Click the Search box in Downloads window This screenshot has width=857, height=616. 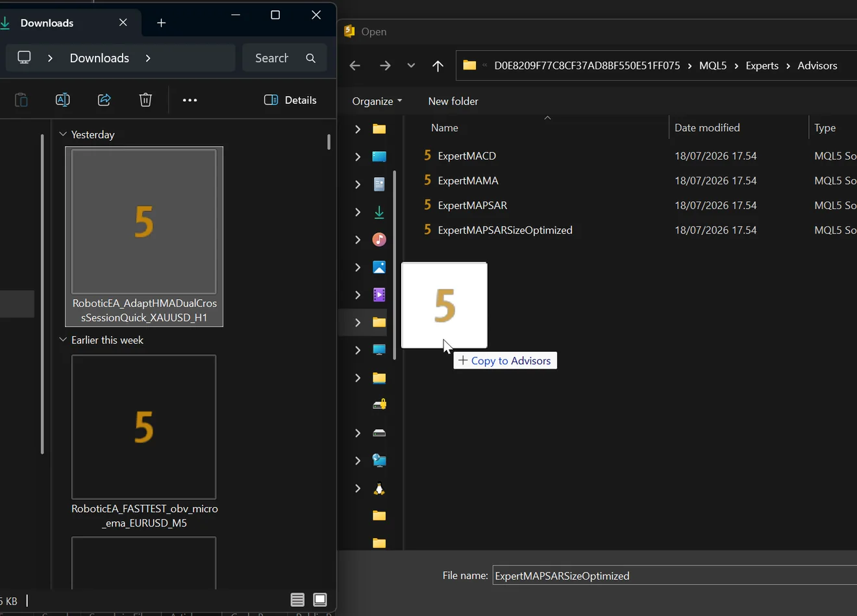pyautogui.click(x=285, y=58)
